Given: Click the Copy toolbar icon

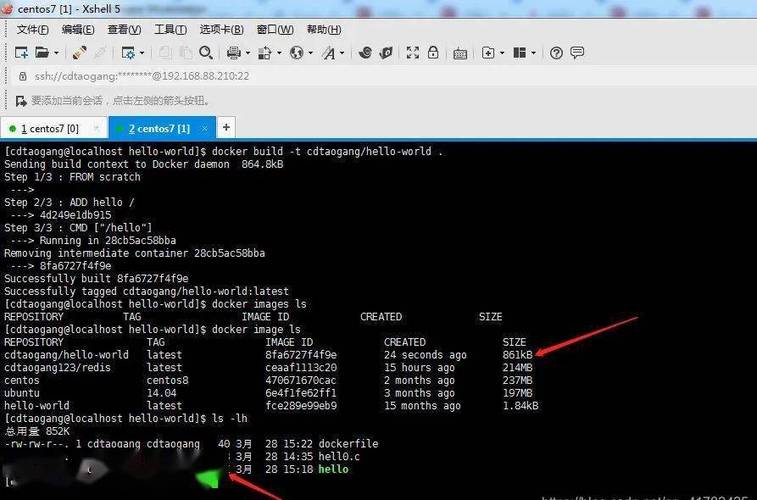Looking at the screenshot, I should tap(165, 53).
